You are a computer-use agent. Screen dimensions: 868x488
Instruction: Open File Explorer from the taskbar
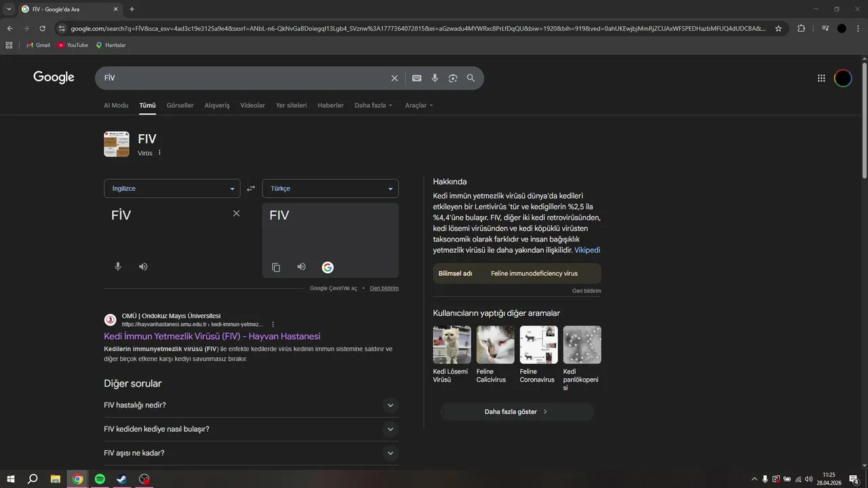[x=56, y=479]
